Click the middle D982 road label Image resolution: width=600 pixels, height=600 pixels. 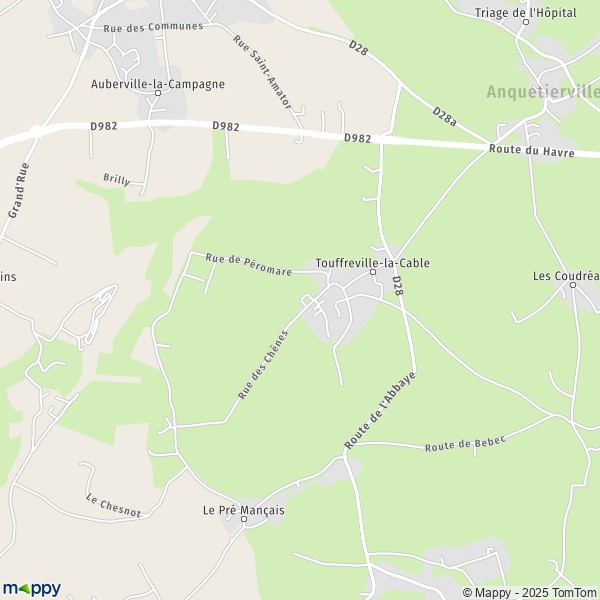click(x=226, y=126)
